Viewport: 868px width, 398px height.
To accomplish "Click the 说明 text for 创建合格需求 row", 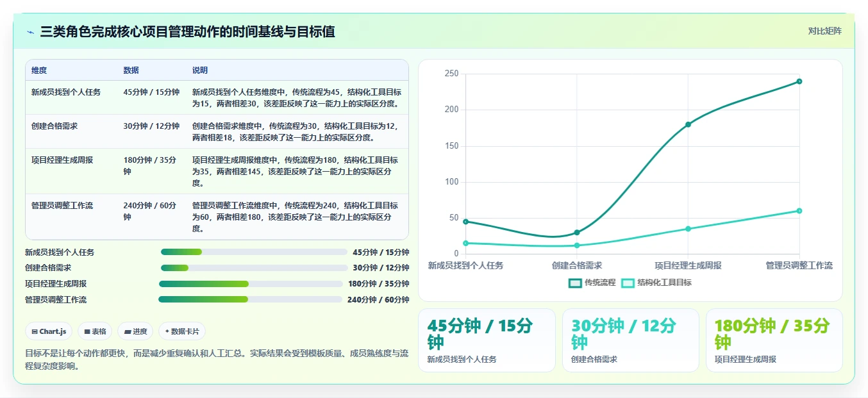I will coord(297,131).
